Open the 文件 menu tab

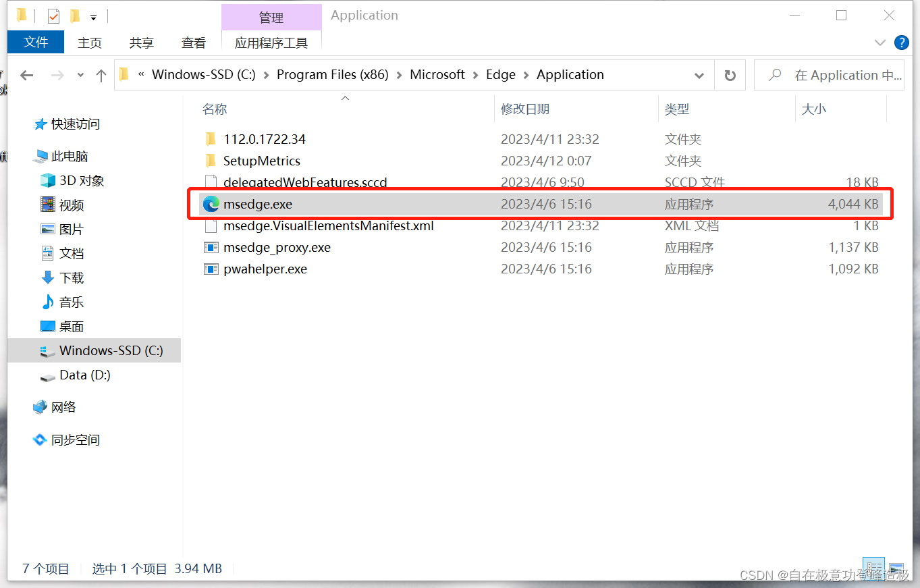pos(36,43)
